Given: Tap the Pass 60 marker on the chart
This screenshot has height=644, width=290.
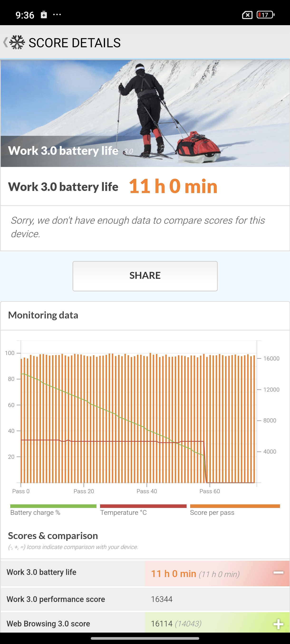Looking at the screenshot, I should tap(210, 491).
